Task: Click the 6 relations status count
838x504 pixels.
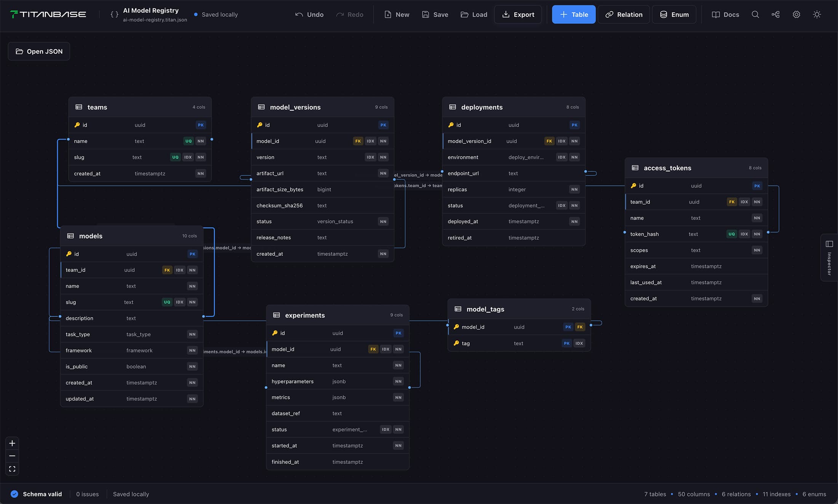Action: coord(736,494)
